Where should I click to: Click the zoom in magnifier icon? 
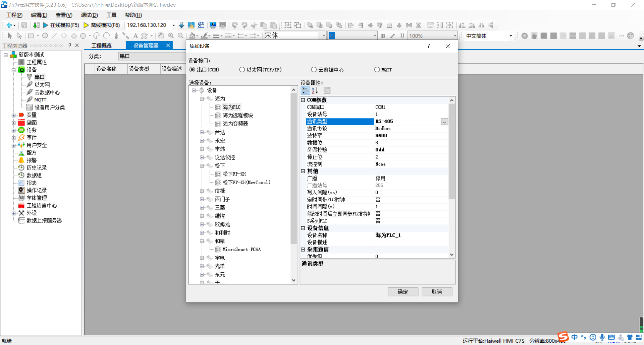(x=171, y=36)
